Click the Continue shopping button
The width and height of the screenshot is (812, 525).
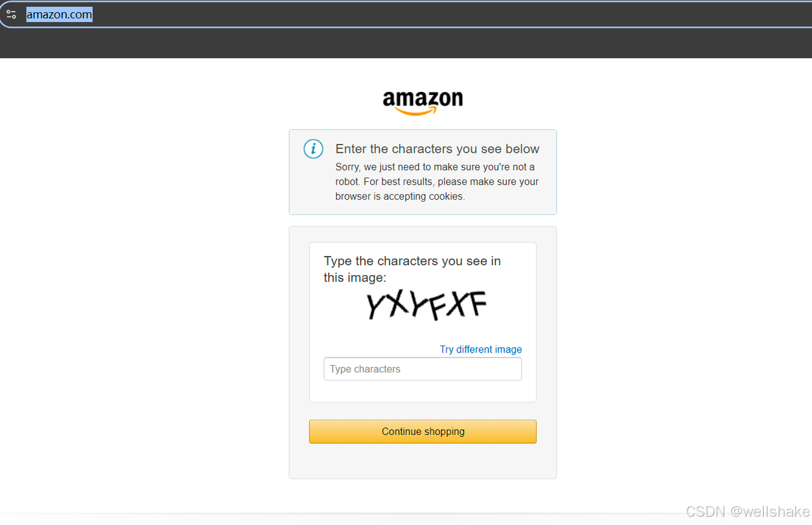pyautogui.click(x=422, y=431)
